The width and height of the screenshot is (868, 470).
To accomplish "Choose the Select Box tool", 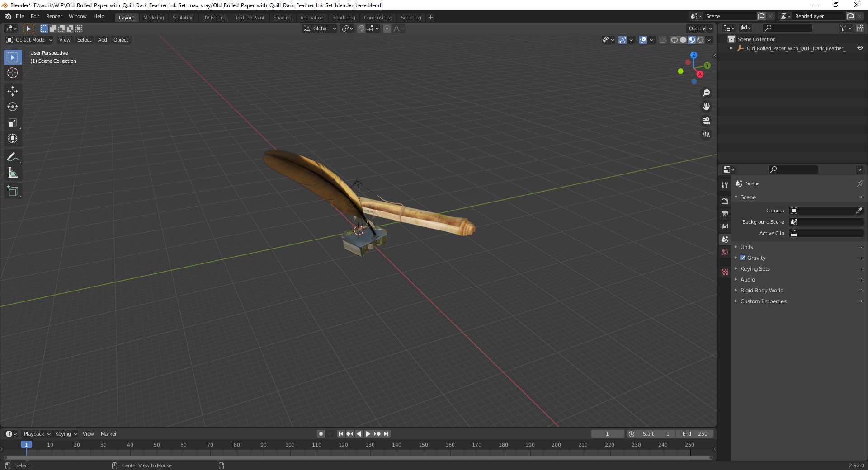I will (13, 57).
